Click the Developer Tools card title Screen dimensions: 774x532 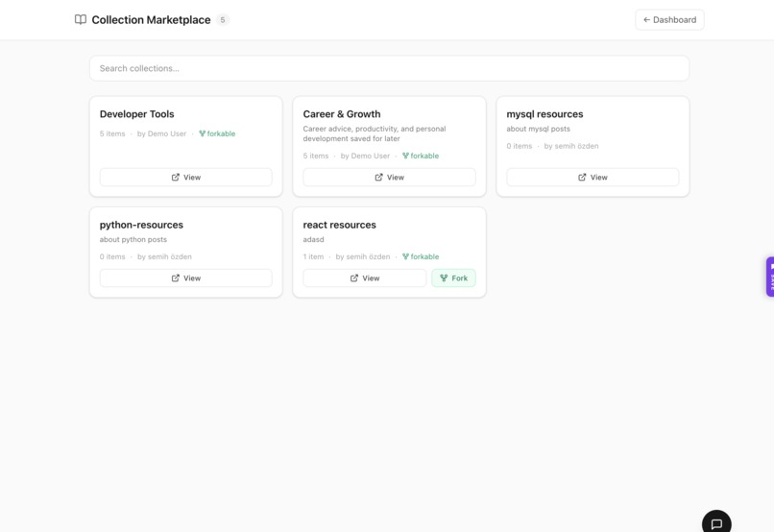136,114
